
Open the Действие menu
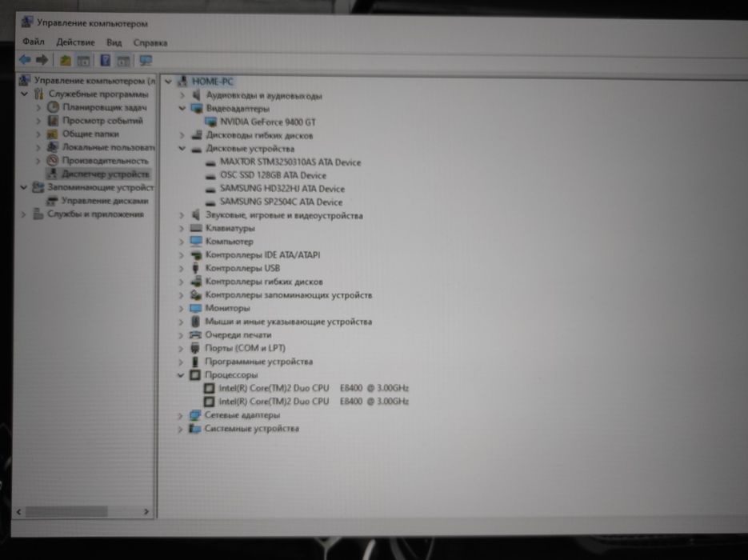(x=75, y=42)
